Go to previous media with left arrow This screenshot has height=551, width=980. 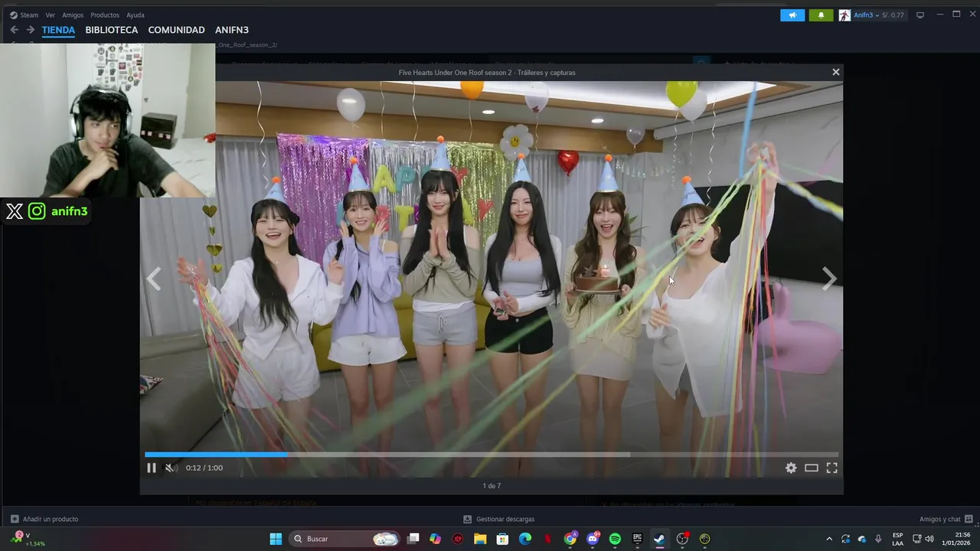click(154, 279)
